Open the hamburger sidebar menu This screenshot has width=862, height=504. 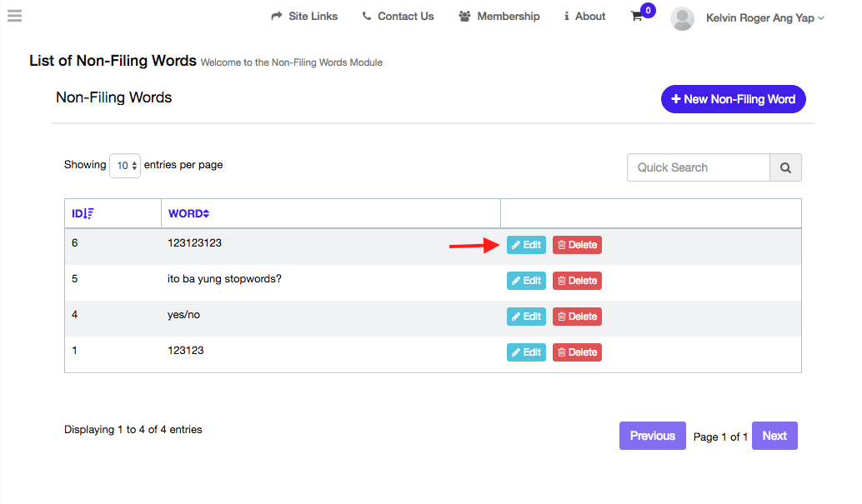click(x=14, y=16)
